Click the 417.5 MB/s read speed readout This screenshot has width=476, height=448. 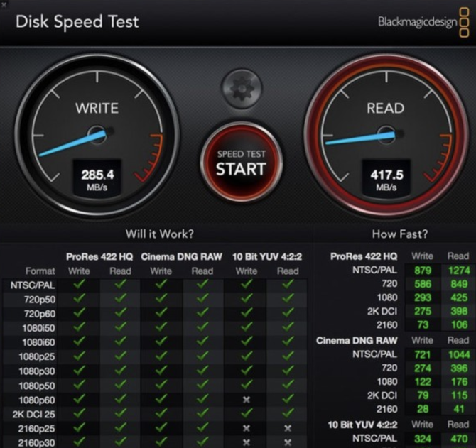point(386,178)
